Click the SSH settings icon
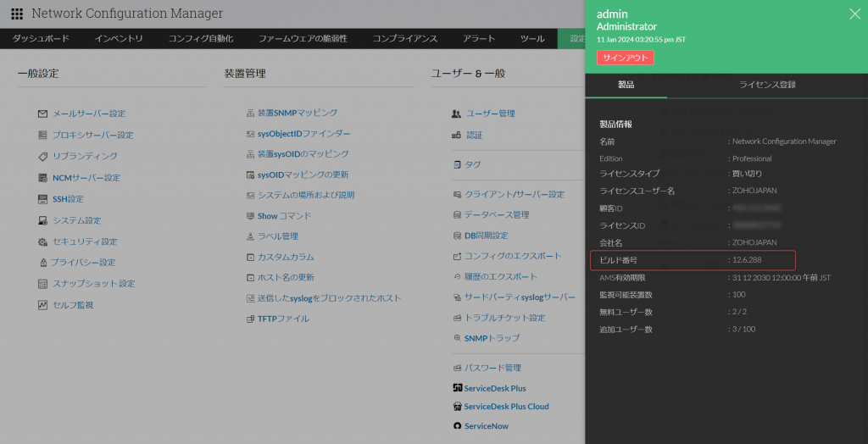The height and width of the screenshot is (444, 868). click(x=42, y=199)
